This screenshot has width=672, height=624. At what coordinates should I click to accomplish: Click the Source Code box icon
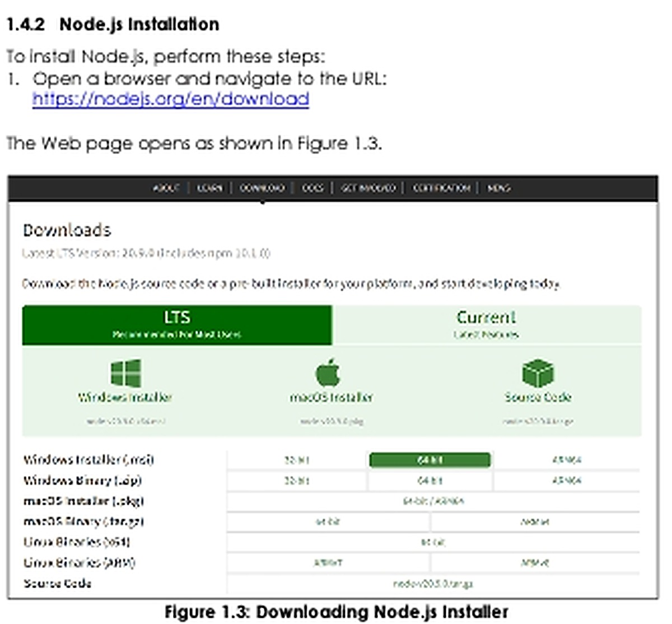coord(538,372)
